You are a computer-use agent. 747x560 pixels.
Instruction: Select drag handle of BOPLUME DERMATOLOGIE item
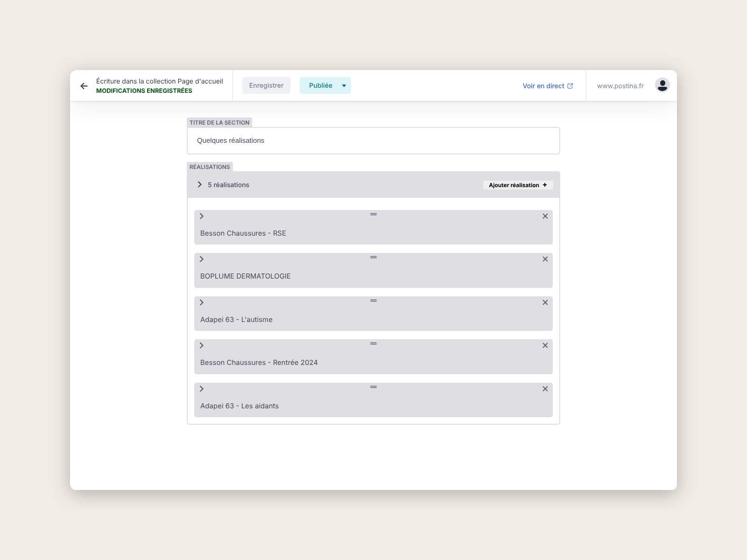pyautogui.click(x=373, y=257)
